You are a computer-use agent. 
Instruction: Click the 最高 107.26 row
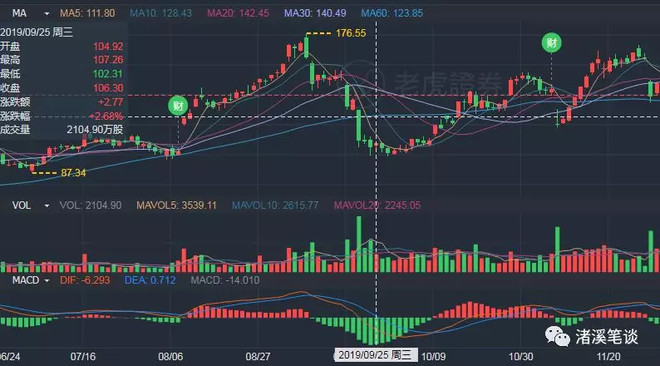click(62, 60)
